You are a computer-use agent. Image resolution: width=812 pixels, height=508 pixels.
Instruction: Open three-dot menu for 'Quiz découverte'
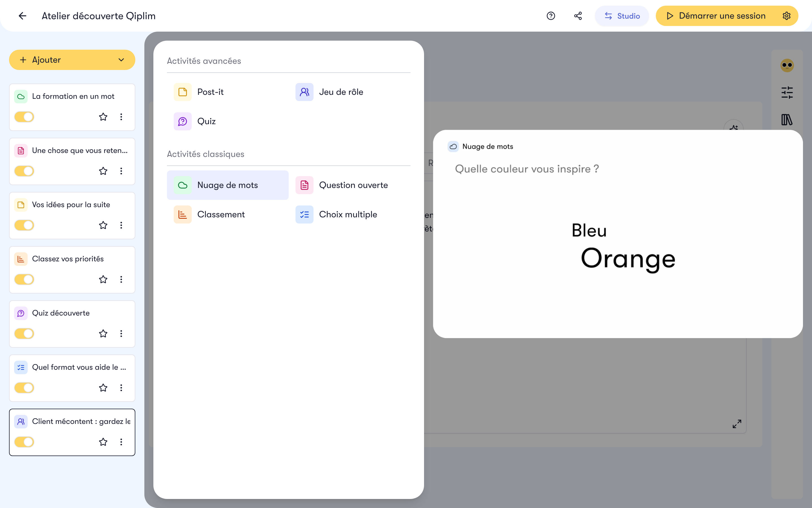coord(121,334)
